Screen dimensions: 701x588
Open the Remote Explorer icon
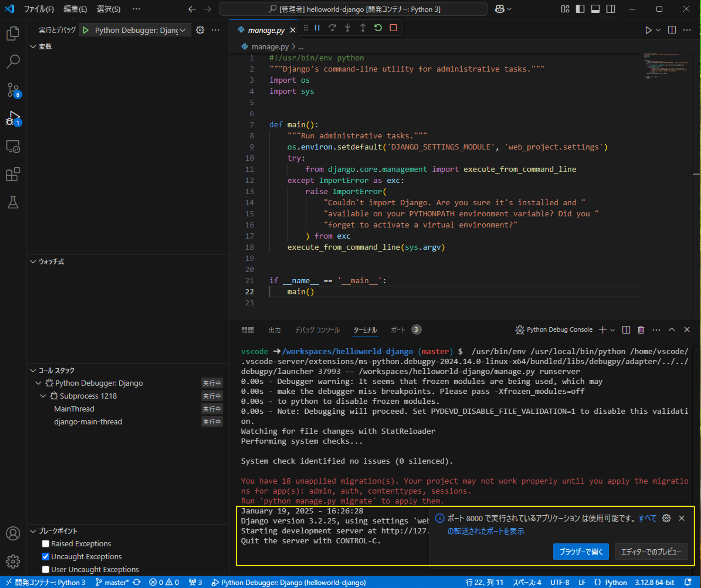(13, 146)
